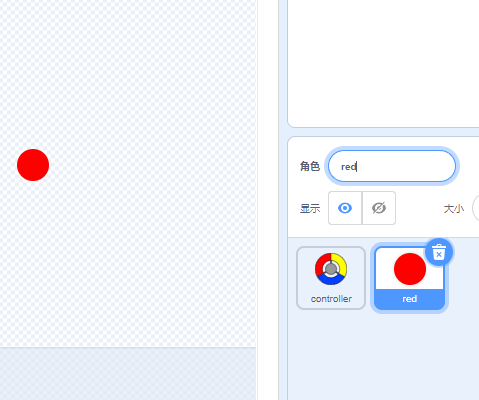Show the sprite using open-eye button

[345, 208]
